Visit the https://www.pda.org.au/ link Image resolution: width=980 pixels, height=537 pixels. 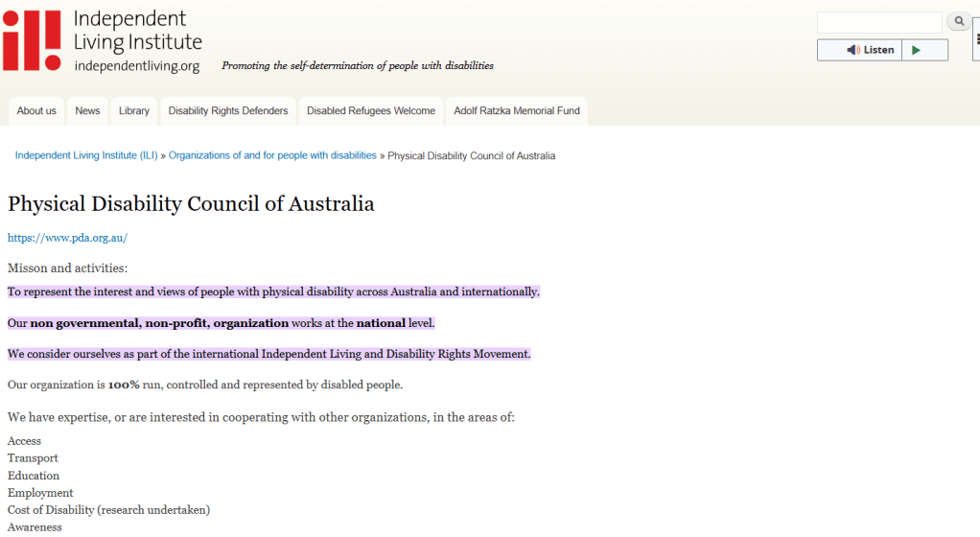(x=67, y=238)
